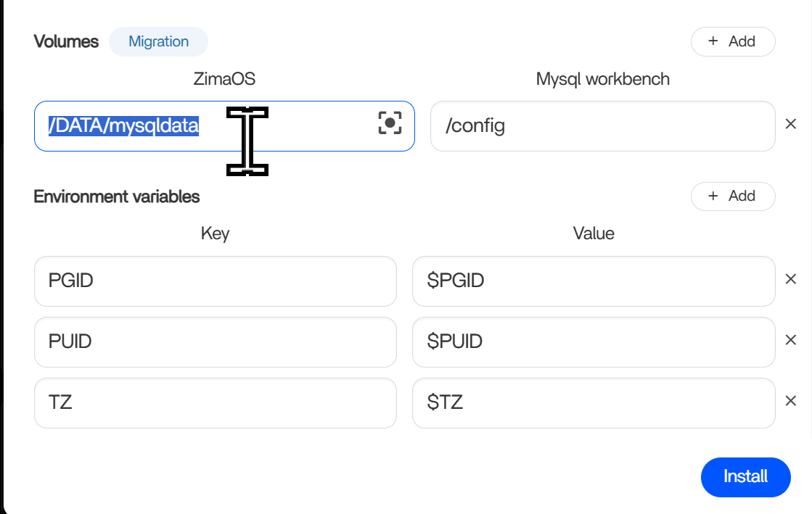The width and height of the screenshot is (812, 514).
Task: Click the Mysql workbench column label
Action: [x=602, y=79]
